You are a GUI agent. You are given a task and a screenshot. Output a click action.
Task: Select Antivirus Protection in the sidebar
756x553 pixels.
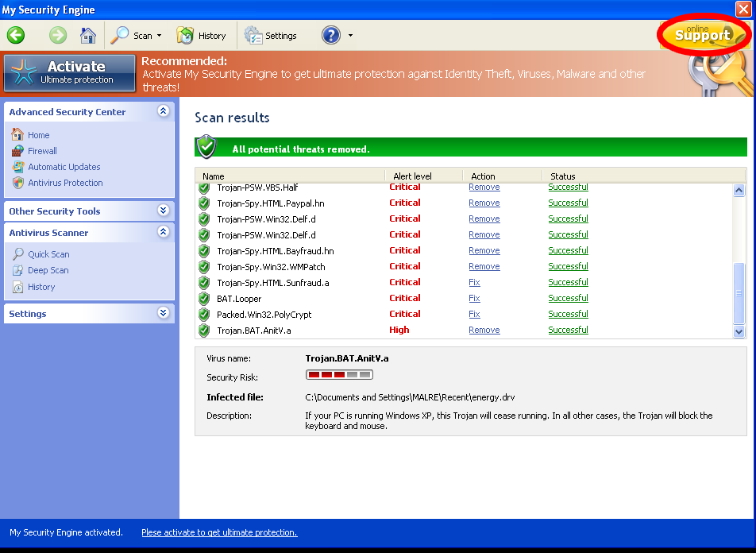[65, 183]
